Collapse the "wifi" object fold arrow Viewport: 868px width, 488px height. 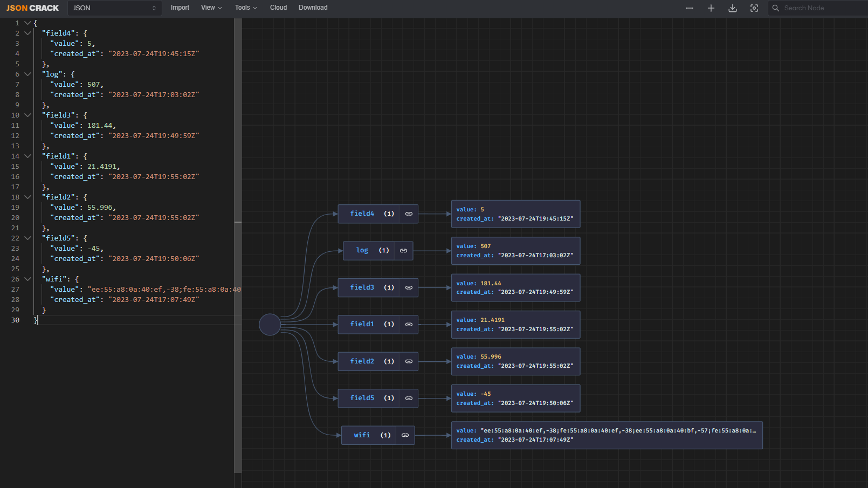point(27,279)
